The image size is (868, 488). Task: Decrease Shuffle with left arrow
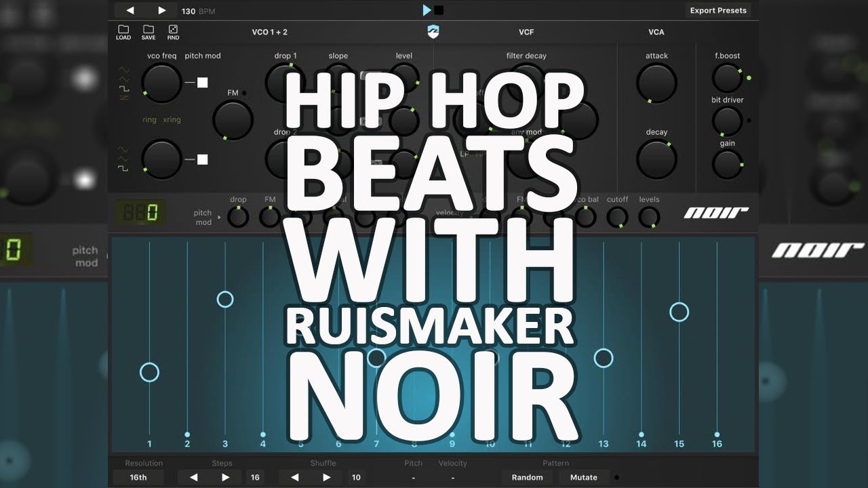point(294,477)
